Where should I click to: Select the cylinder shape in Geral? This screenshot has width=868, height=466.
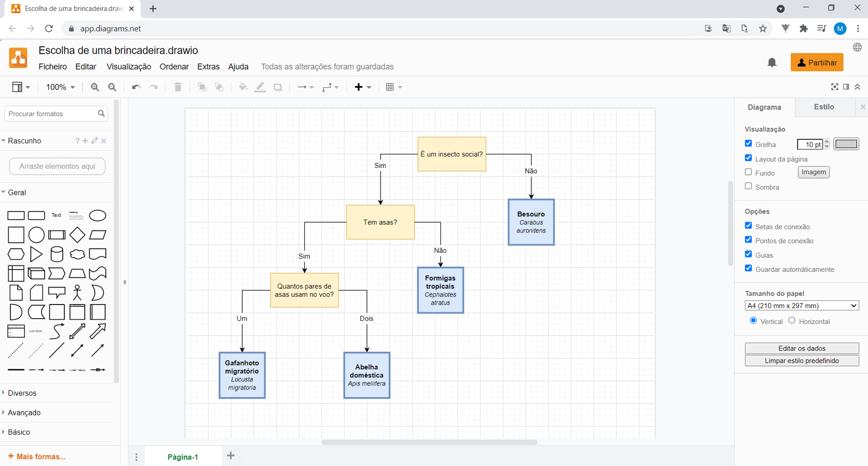[57, 254]
